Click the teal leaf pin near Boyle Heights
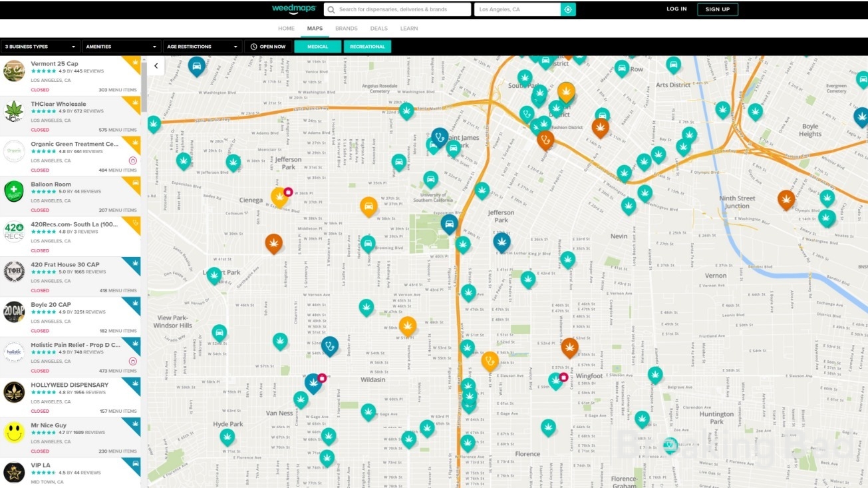868x488 pixels. tap(755, 111)
